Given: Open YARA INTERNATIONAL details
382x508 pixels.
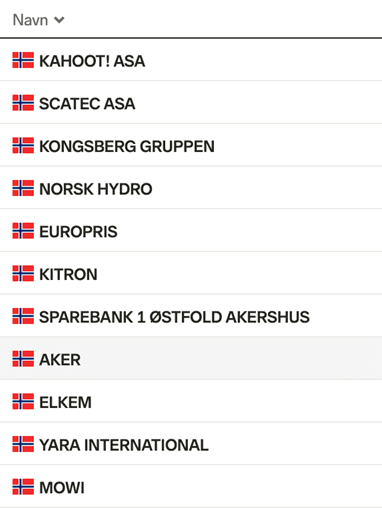Looking at the screenshot, I should click(124, 445).
